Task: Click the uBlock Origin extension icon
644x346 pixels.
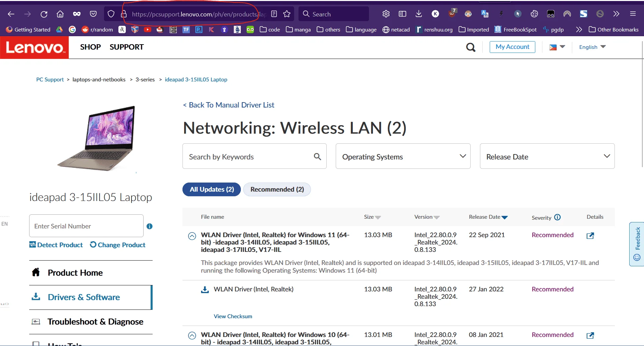Action: [452, 13]
